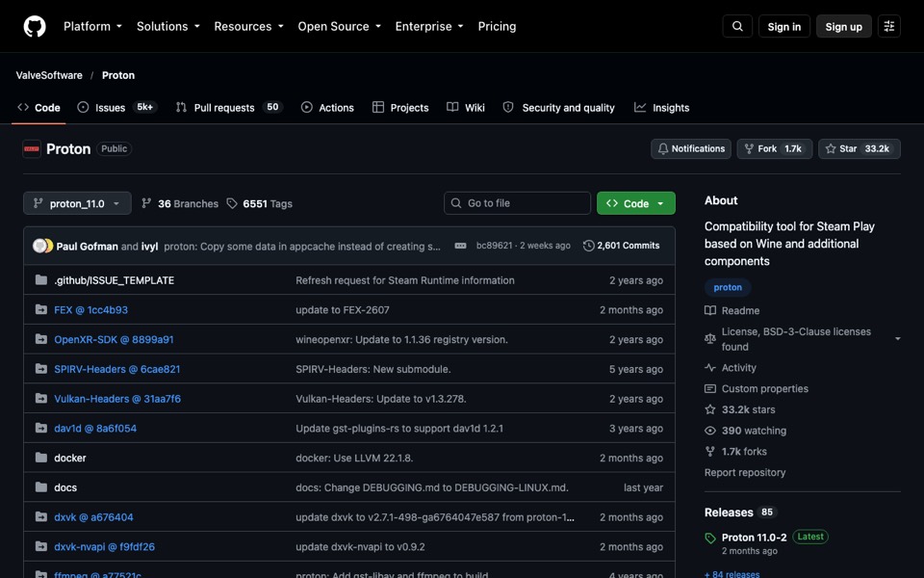Open the appearance settings sliders icon
The height and width of the screenshot is (578, 924).
(889, 27)
